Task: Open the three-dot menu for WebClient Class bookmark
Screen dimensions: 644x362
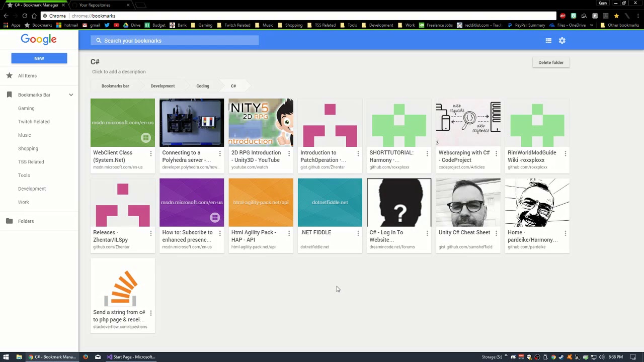Action: click(150, 153)
